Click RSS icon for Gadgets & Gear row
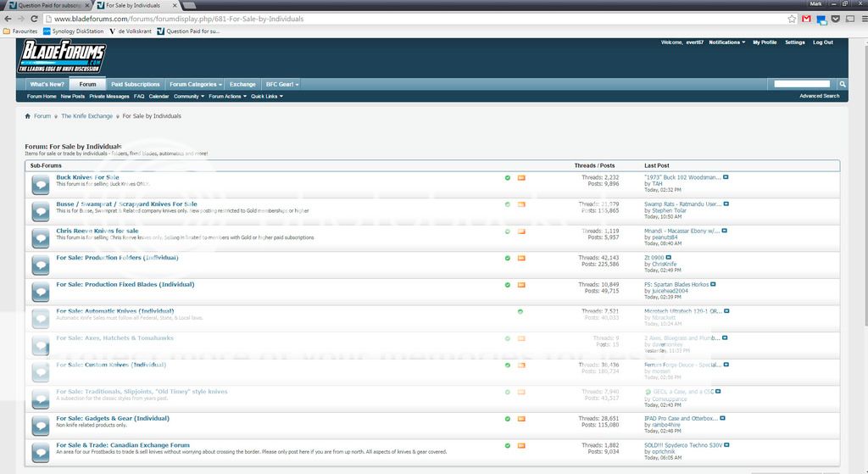 pos(521,419)
